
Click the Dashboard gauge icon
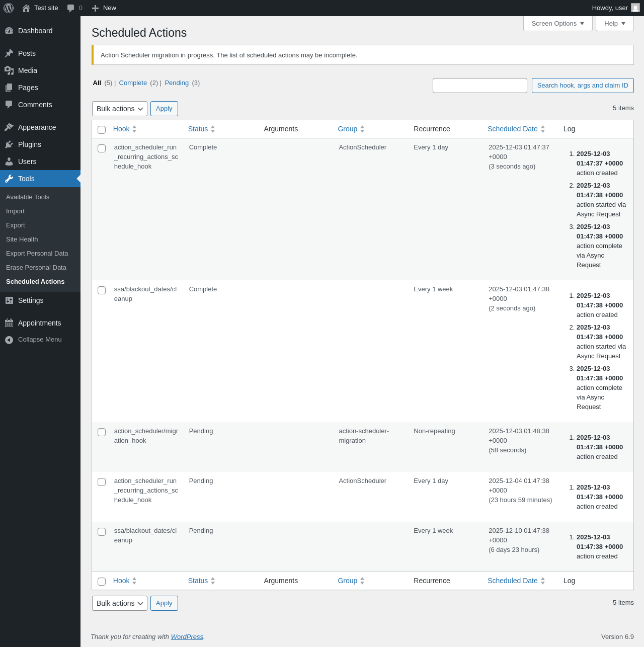(x=9, y=31)
